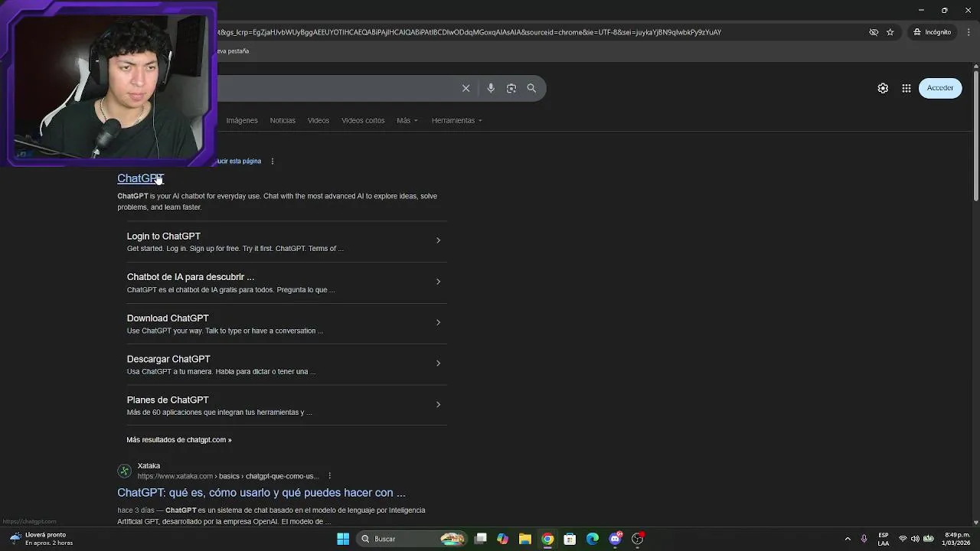Open Microsoft Edge from taskbar
Screen dimensions: 980x551
coord(593,539)
